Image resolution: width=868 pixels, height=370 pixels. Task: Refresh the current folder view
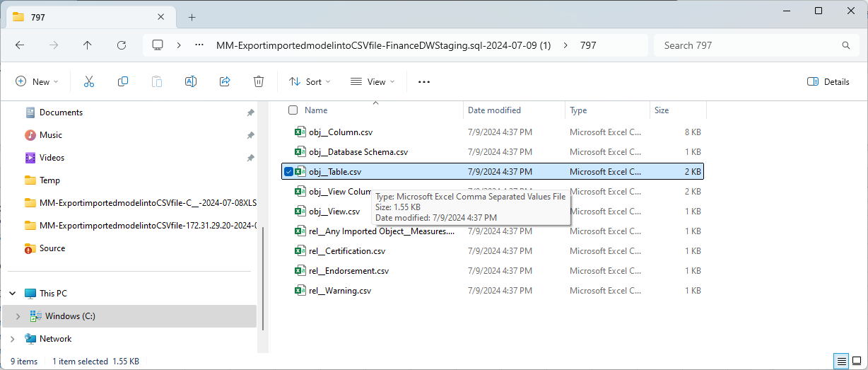pyautogui.click(x=122, y=45)
